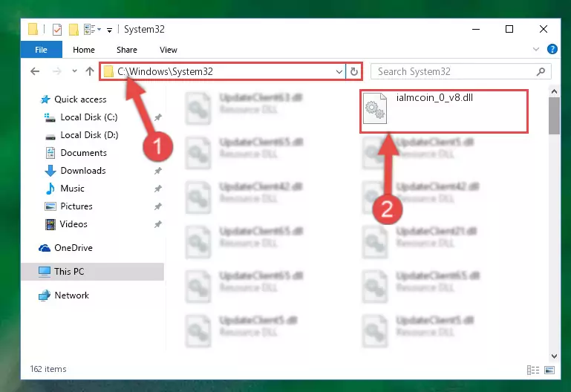Open Downloads in the sidebar
Viewport: 571px width, 392px height.
(83, 171)
